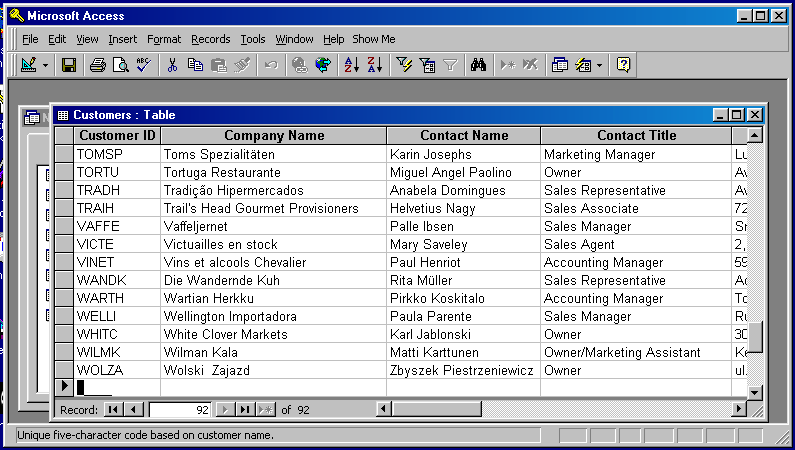Viewport: 795px width, 450px height.
Task: Go to the previous record button
Action: (x=133, y=409)
